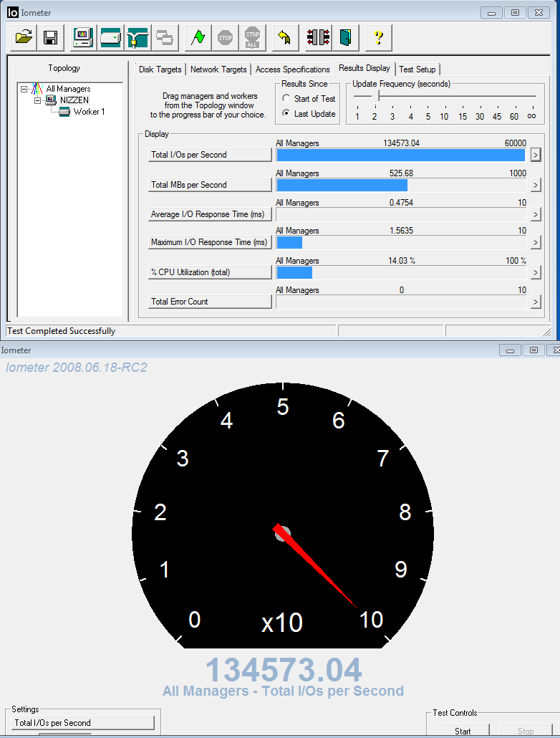Switch to Disk Targets tab
Viewport: 560px width, 738px height.
coord(160,70)
